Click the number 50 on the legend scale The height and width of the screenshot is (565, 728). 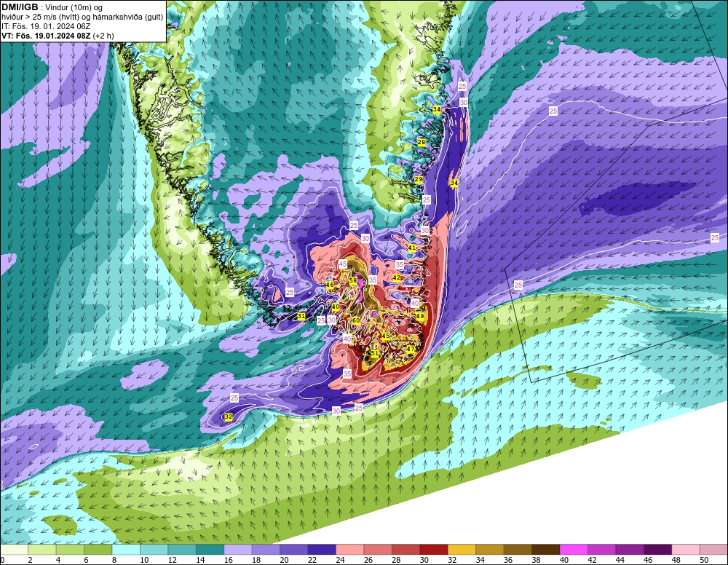point(704,560)
